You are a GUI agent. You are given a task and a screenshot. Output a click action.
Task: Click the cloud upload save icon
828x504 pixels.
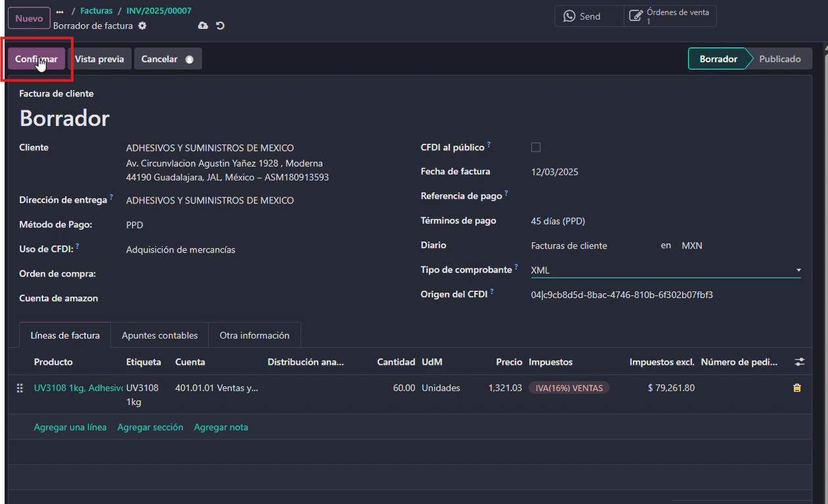click(203, 26)
